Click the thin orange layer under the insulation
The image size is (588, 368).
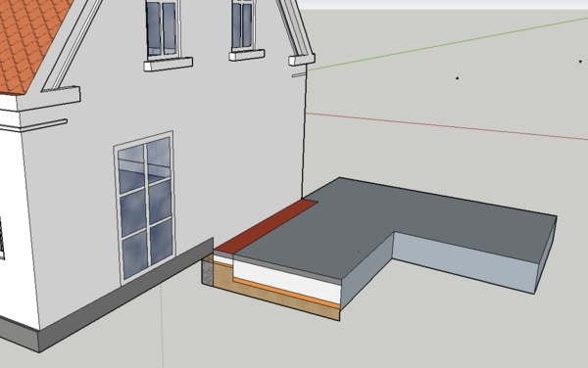pos(287,293)
